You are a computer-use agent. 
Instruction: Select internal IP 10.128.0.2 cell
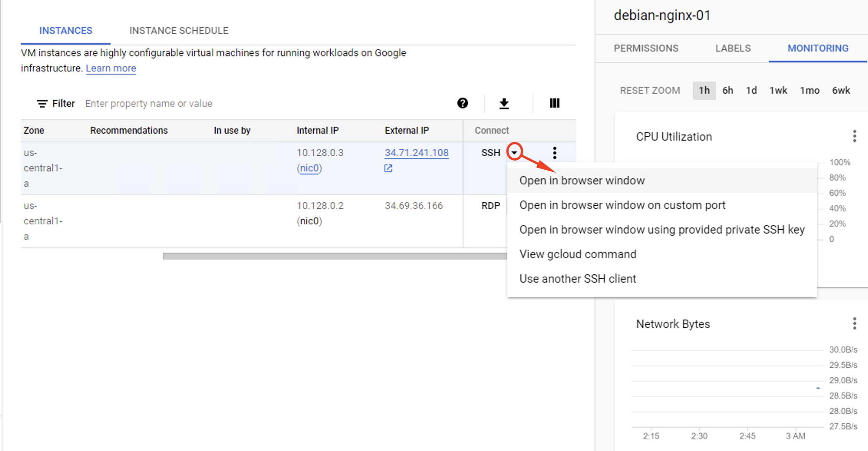tap(320, 206)
